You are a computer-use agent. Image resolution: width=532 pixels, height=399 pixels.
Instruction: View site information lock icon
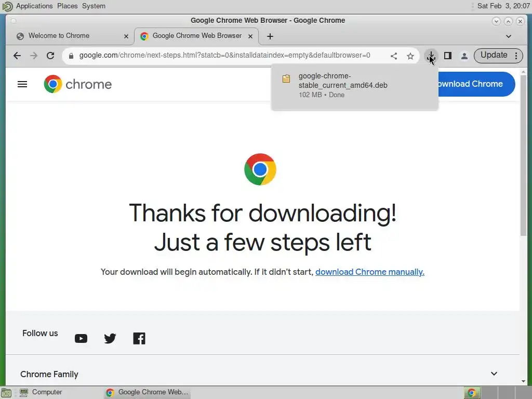(x=71, y=56)
